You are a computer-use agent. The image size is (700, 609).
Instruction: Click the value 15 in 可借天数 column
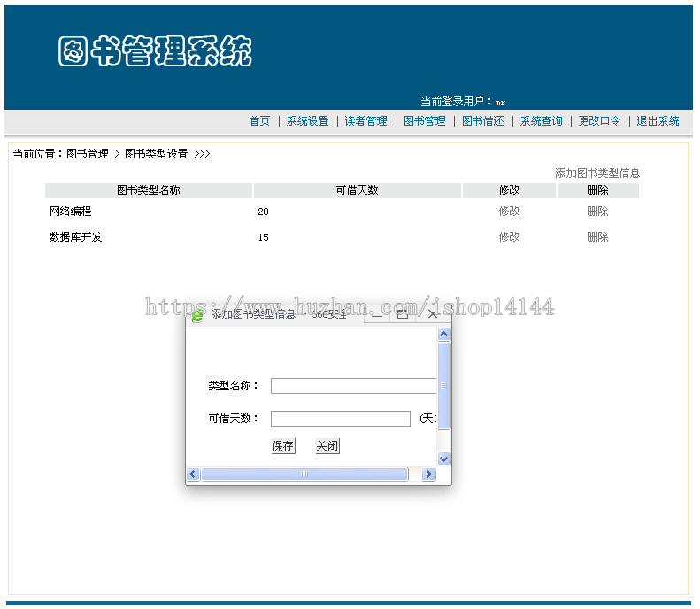[x=263, y=237]
